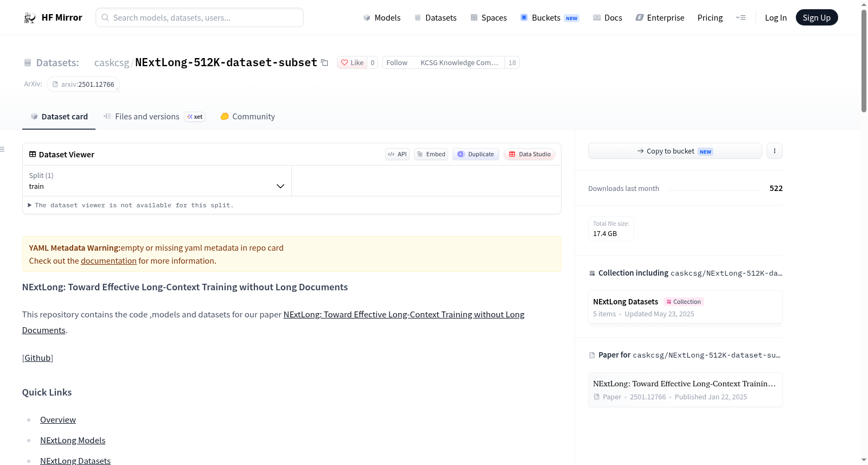Go to Datasets in the navigation

pos(435,18)
